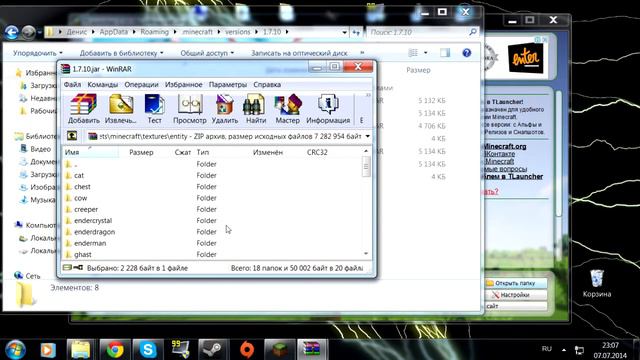This screenshot has width=640, height=360.
Task: Open Steam from taskbar
Action: tap(213, 350)
